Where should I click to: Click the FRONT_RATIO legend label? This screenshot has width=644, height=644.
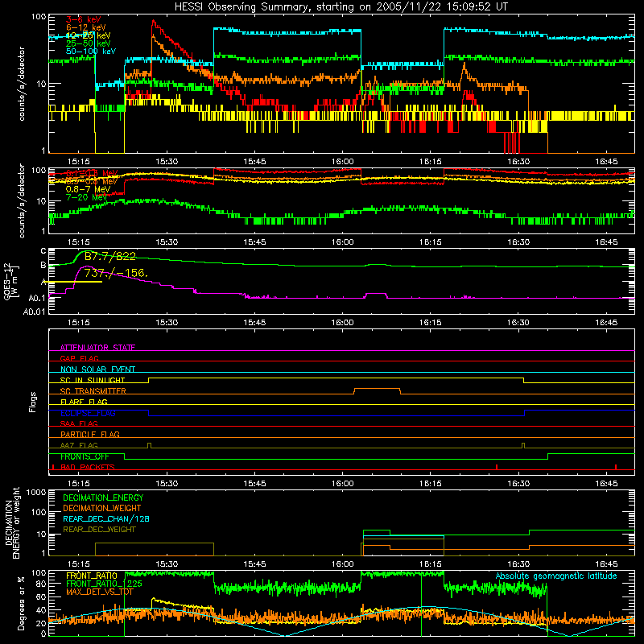click(x=92, y=576)
